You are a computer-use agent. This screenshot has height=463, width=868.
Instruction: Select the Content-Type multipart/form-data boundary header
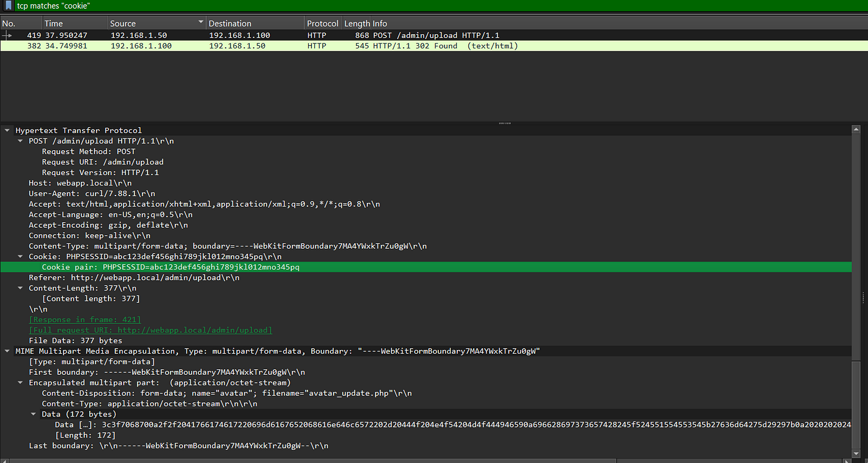coord(228,246)
